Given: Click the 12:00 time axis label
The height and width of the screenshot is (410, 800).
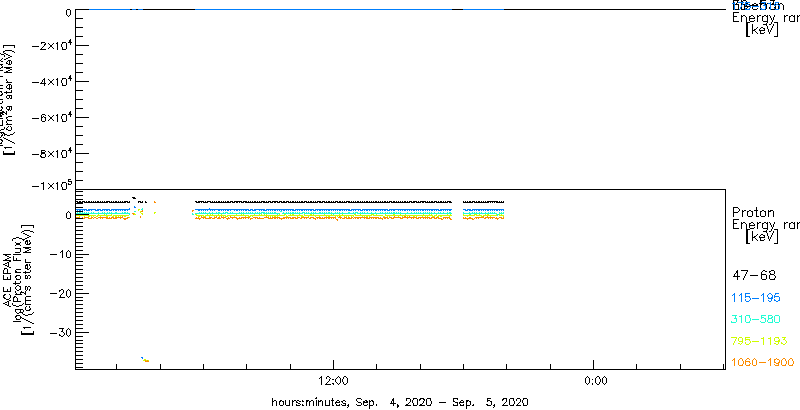Looking at the screenshot, I should tap(333, 381).
